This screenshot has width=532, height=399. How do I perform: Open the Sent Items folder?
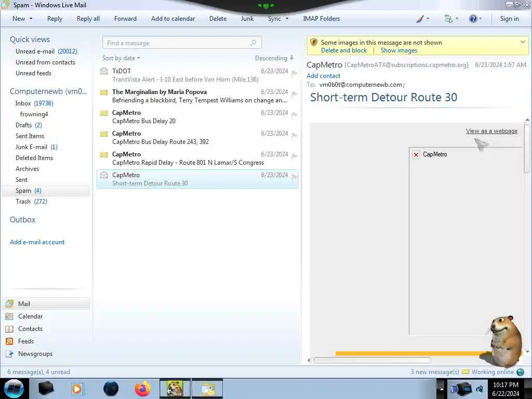[30, 136]
